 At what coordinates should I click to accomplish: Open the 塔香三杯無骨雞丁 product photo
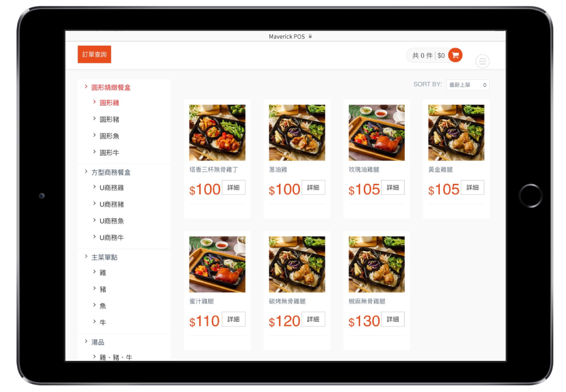point(217,132)
